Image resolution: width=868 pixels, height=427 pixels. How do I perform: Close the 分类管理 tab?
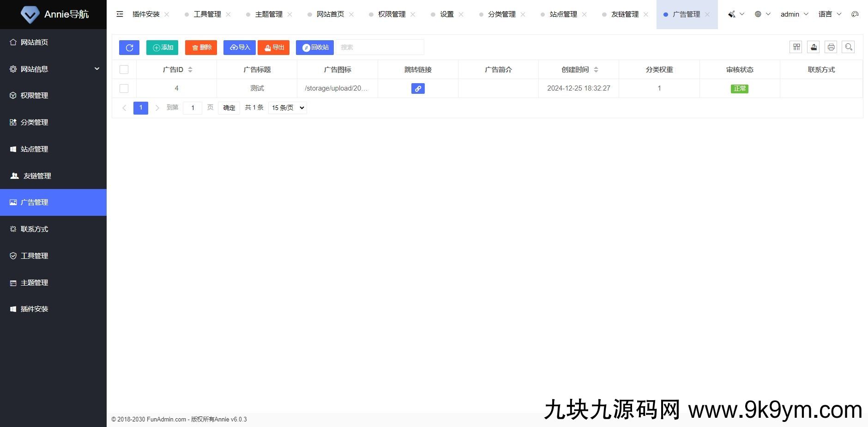pyautogui.click(x=523, y=14)
